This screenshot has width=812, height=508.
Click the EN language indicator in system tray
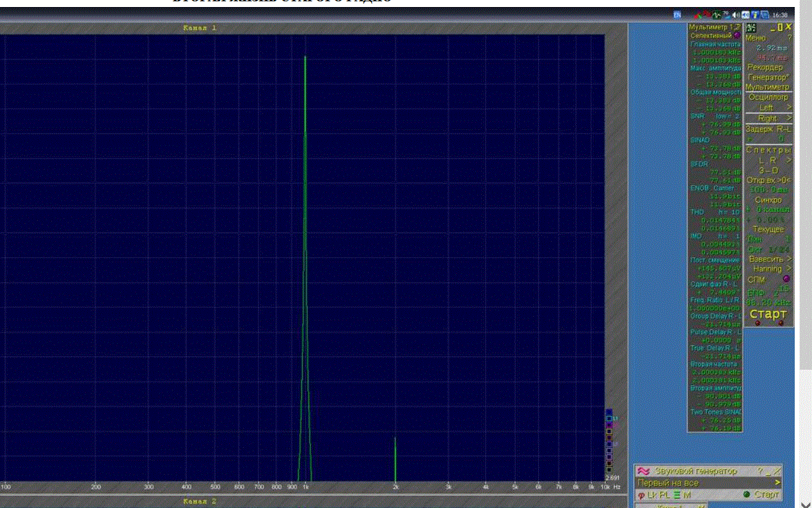click(677, 14)
